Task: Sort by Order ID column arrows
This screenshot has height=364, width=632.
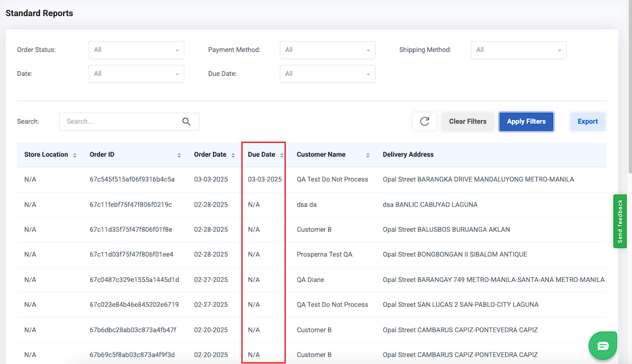Action: 179,155
